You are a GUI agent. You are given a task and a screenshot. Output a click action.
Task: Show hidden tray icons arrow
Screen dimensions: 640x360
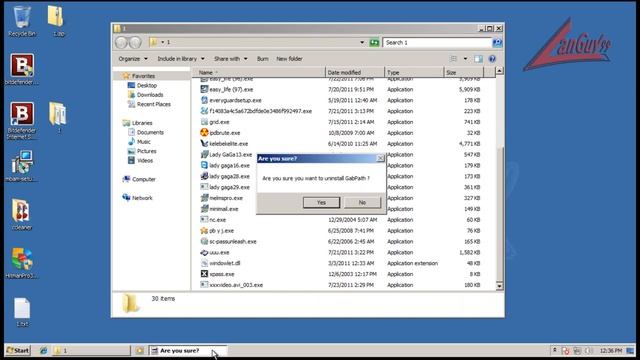click(x=554, y=350)
